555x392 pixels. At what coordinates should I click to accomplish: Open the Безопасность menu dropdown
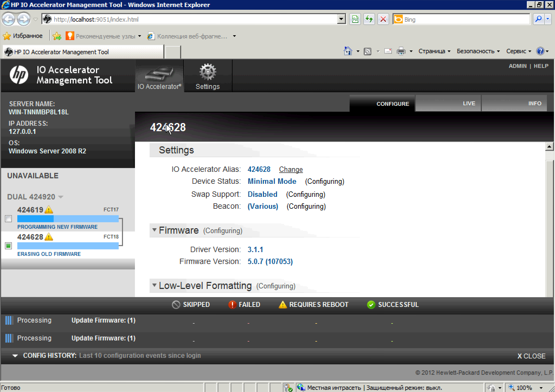click(x=478, y=51)
